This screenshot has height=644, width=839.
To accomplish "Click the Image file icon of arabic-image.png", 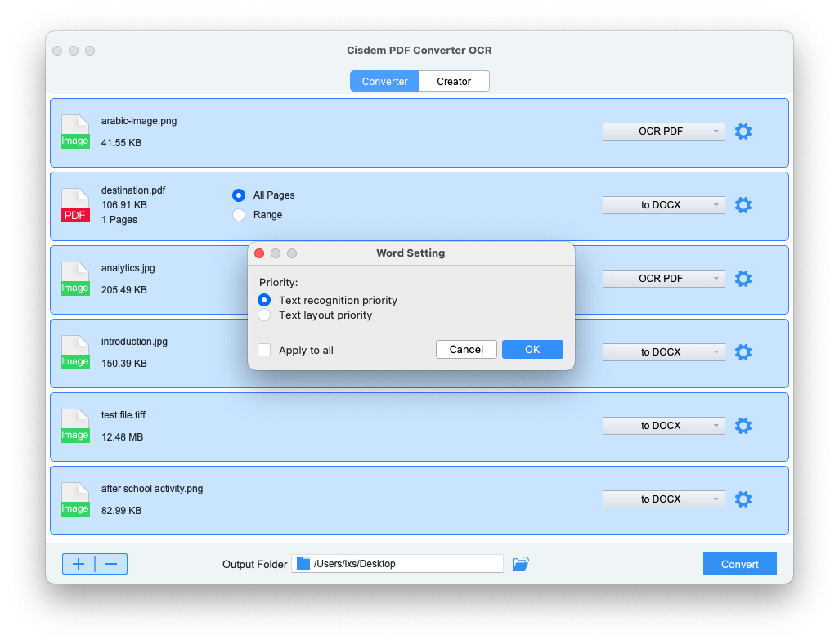I will coord(75,132).
